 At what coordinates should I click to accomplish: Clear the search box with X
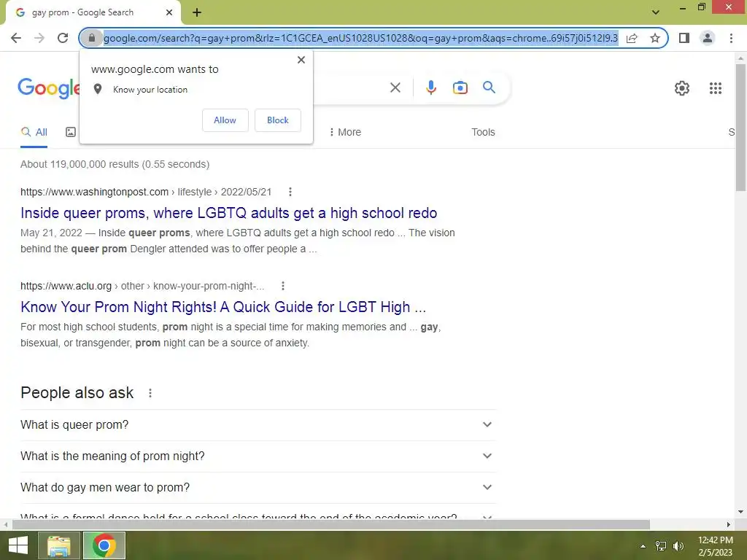point(395,87)
